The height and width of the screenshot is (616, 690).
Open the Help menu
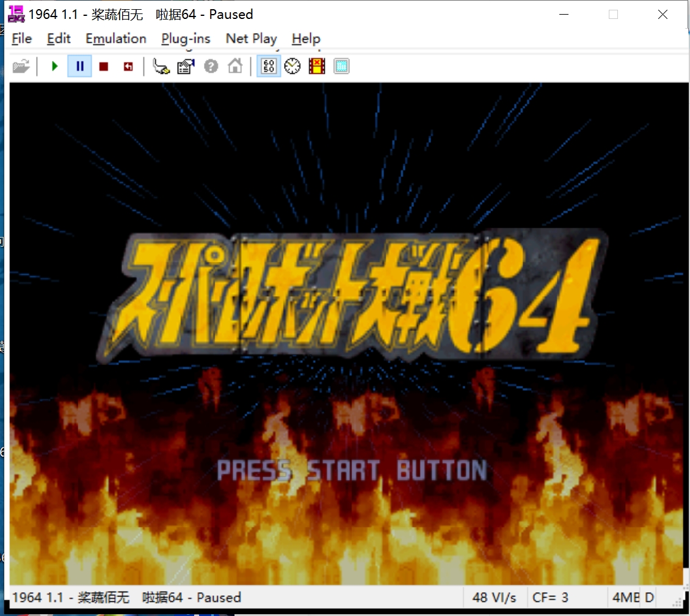pos(306,38)
